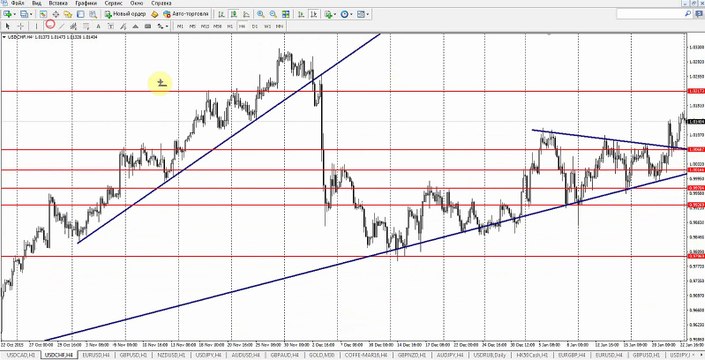Switch to the NZDUSD,H1 chart tab

(x=172, y=355)
